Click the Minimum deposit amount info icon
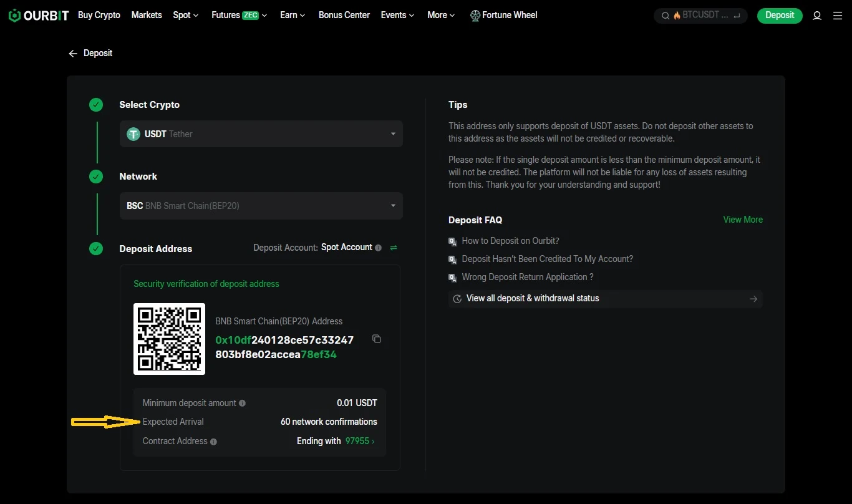Viewport: 852px width, 504px height. click(242, 403)
